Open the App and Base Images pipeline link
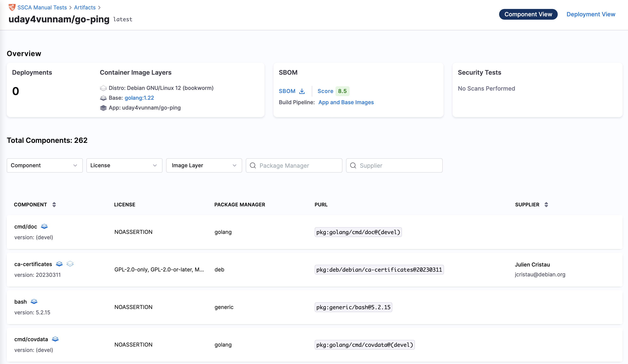 [346, 102]
